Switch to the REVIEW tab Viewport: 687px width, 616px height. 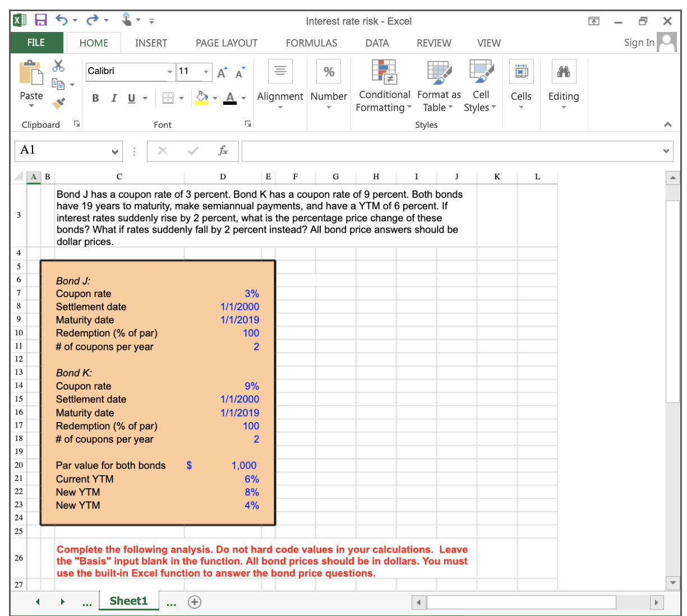(434, 43)
